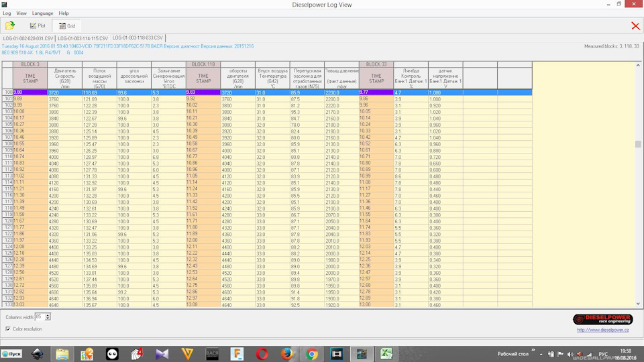This screenshot has height=362, width=644.
Task: Switch to LOG-01-003-114-115.CSV tab
Action: (83, 38)
